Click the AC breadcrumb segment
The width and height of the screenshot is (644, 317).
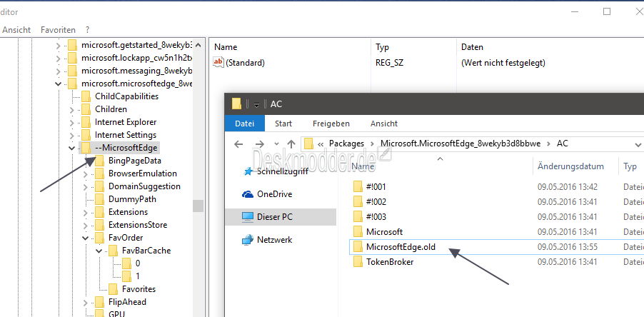(563, 144)
